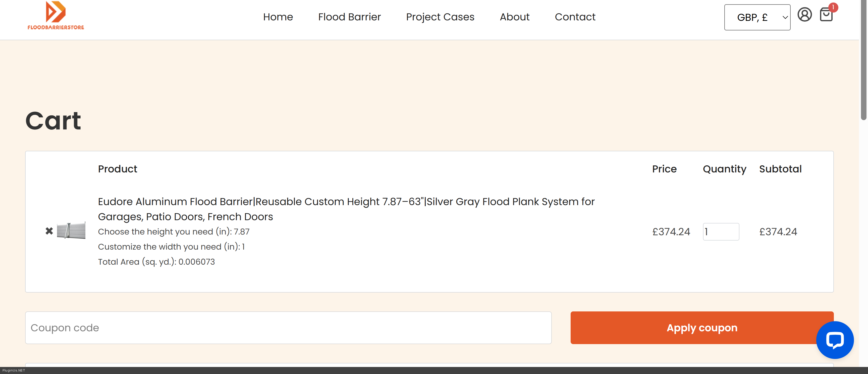The width and height of the screenshot is (868, 374).
Task: Click the quantity input box
Action: 721,232
